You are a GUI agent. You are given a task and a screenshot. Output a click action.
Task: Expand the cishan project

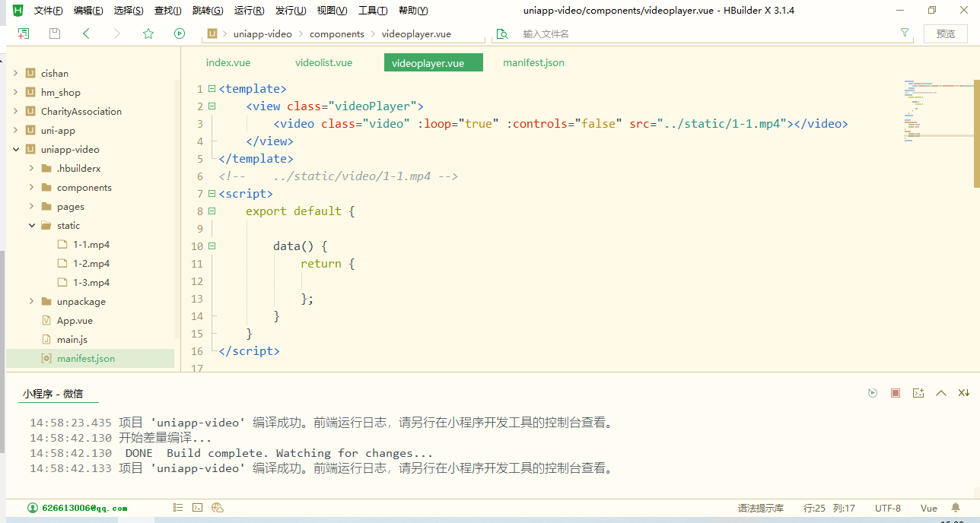click(15, 74)
